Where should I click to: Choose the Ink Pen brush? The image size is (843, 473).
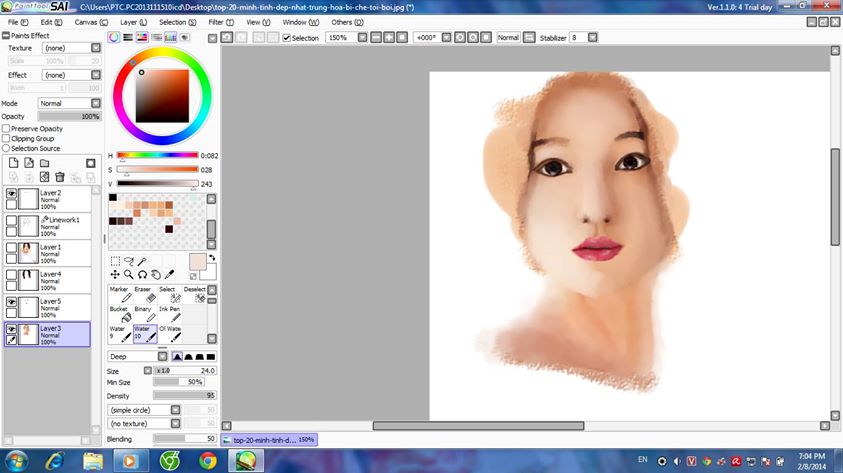click(170, 314)
